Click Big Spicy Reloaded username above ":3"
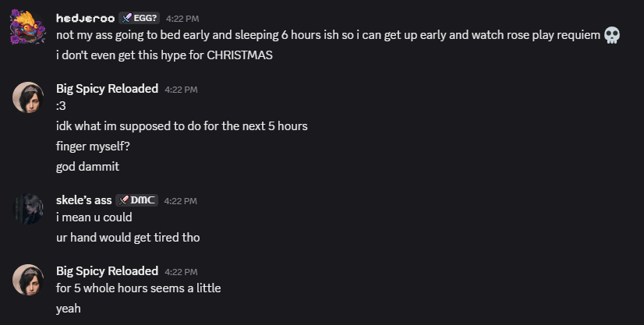 tap(108, 89)
